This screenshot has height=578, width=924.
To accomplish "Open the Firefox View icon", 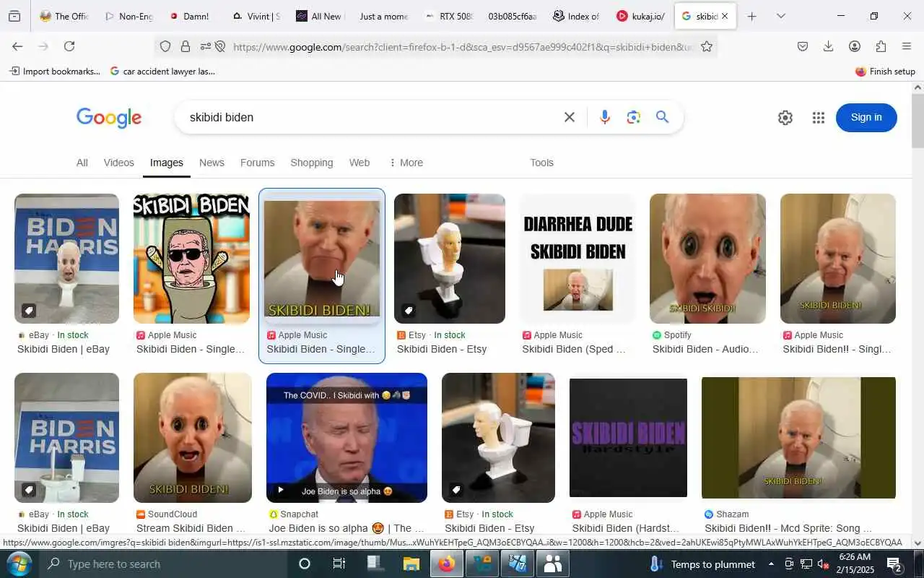I will [14, 16].
